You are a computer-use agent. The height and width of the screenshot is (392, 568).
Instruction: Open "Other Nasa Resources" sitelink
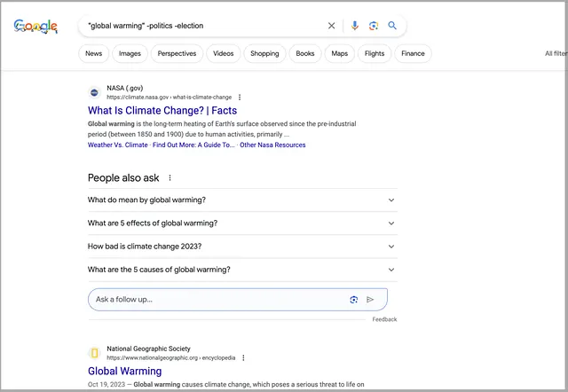(272, 145)
